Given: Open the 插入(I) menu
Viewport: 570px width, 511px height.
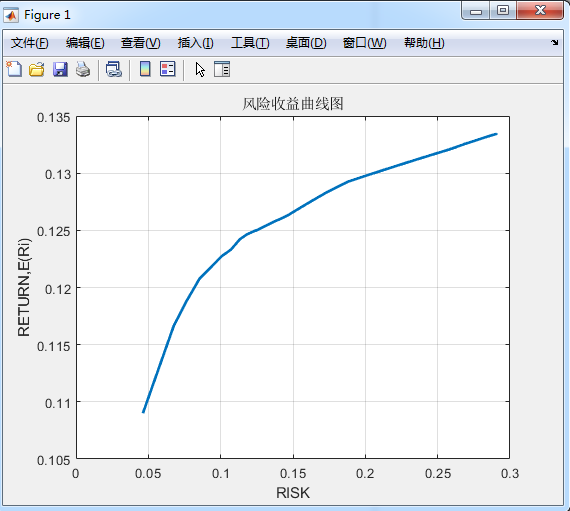Looking at the screenshot, I should [196, 43].
